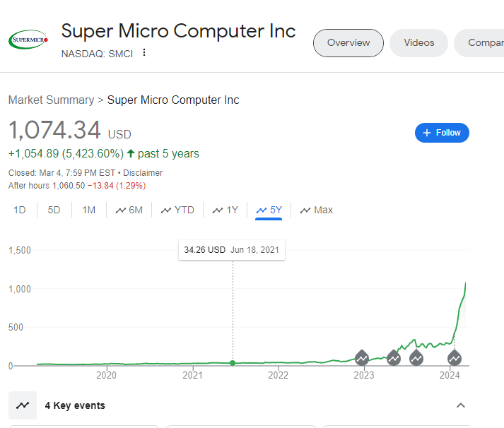The height and width of the screenshot is (428, 504).
Task: Click the Market Summary breadcrumb link
Action: point(51,100)
